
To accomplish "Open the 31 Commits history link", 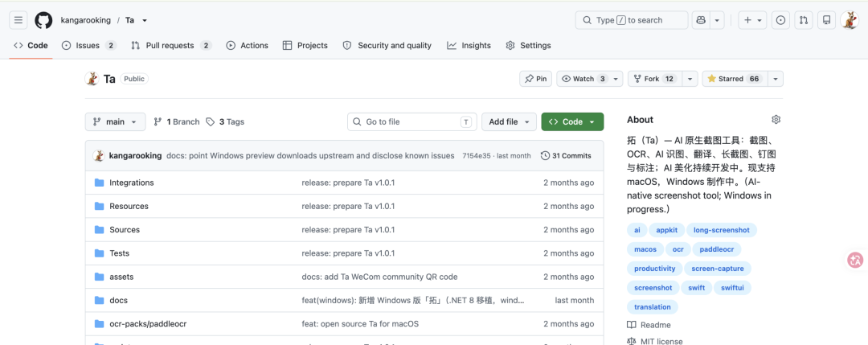I will point(567,155).
